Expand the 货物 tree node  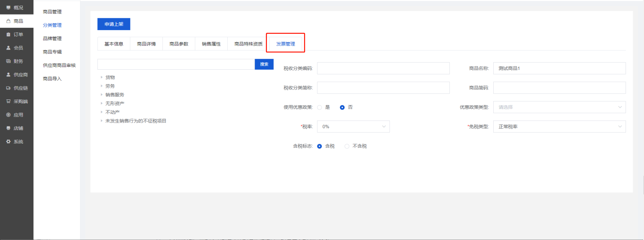coord(101,77)
